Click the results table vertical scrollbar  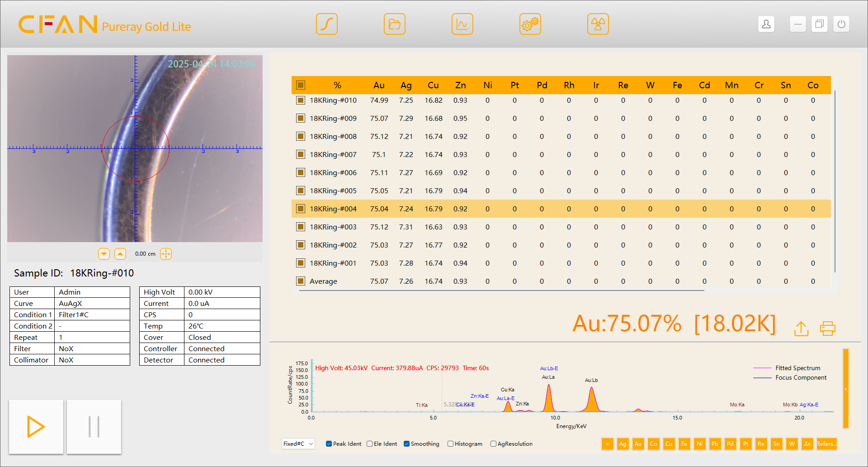[x=835, y=181]
